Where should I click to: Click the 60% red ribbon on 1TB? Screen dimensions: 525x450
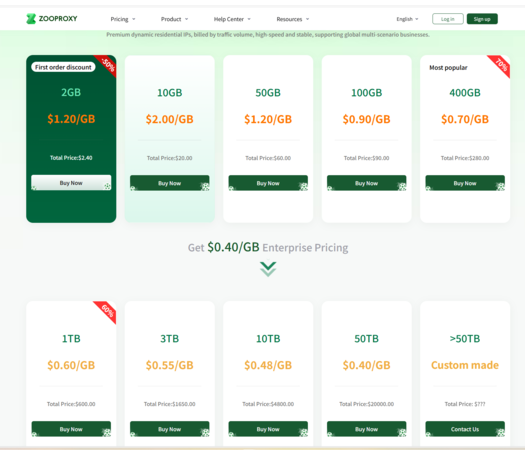pos(106,311)
